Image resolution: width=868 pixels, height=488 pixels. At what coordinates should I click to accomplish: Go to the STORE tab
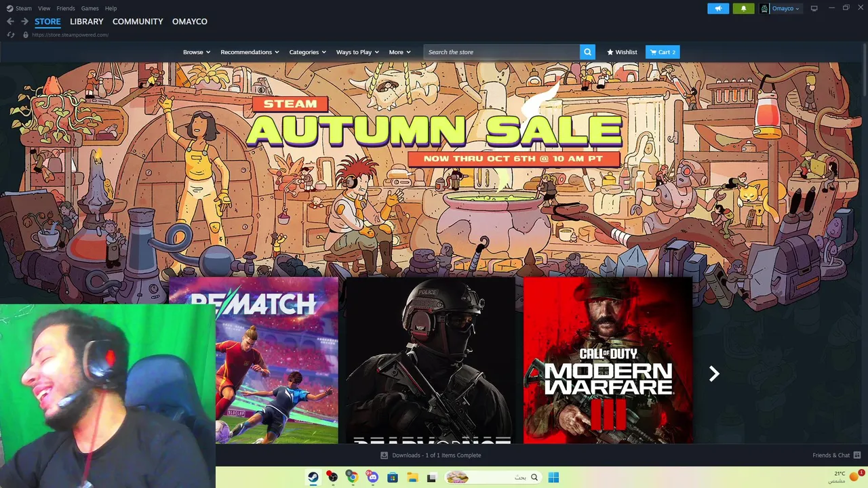47,22
